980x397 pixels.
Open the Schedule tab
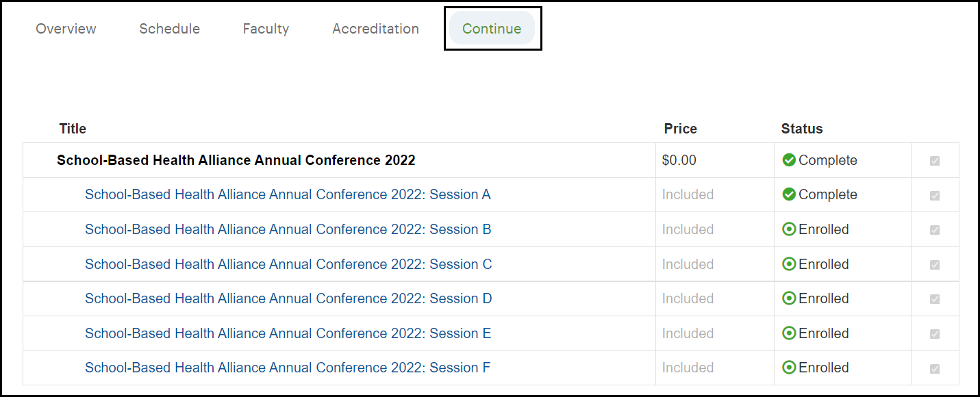(169, 29)
